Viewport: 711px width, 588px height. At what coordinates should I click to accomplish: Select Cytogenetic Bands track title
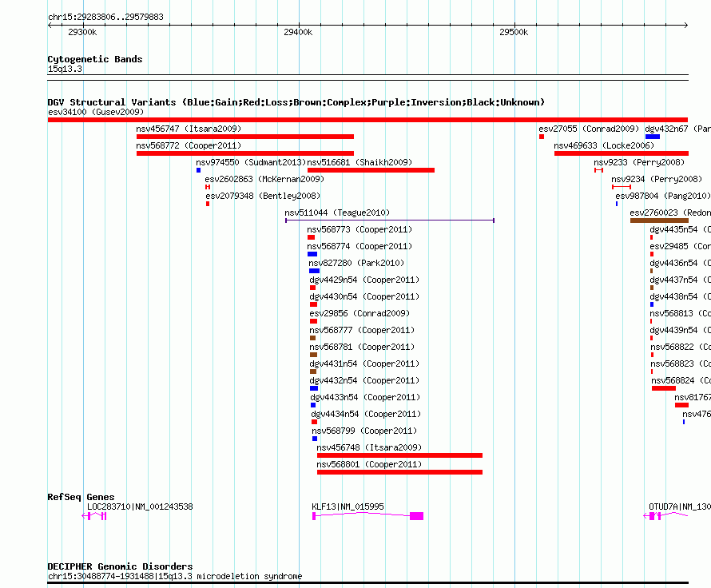[95, 59]
